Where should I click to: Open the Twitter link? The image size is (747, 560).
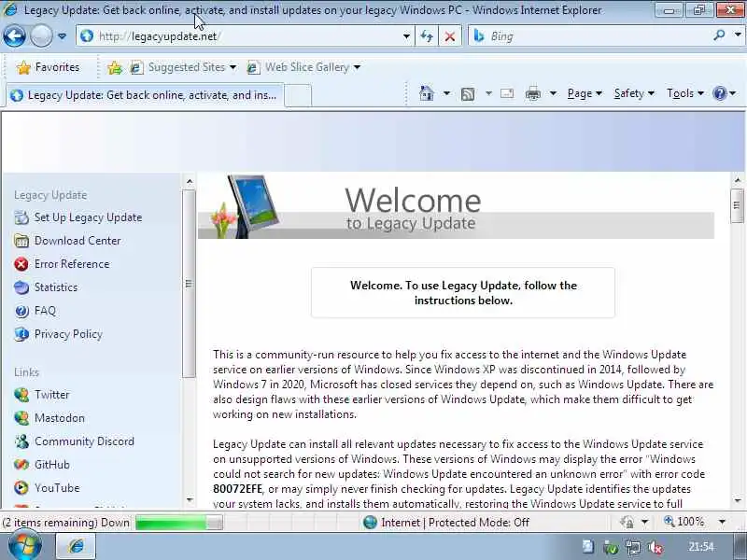coord(52,395)
